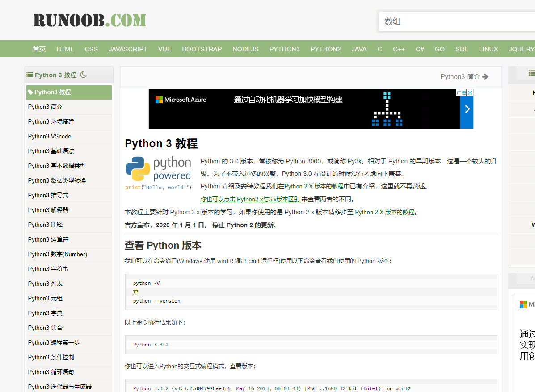Open Python3 元组 in sidebar
535x392 pixels.
tap(69, 299)
